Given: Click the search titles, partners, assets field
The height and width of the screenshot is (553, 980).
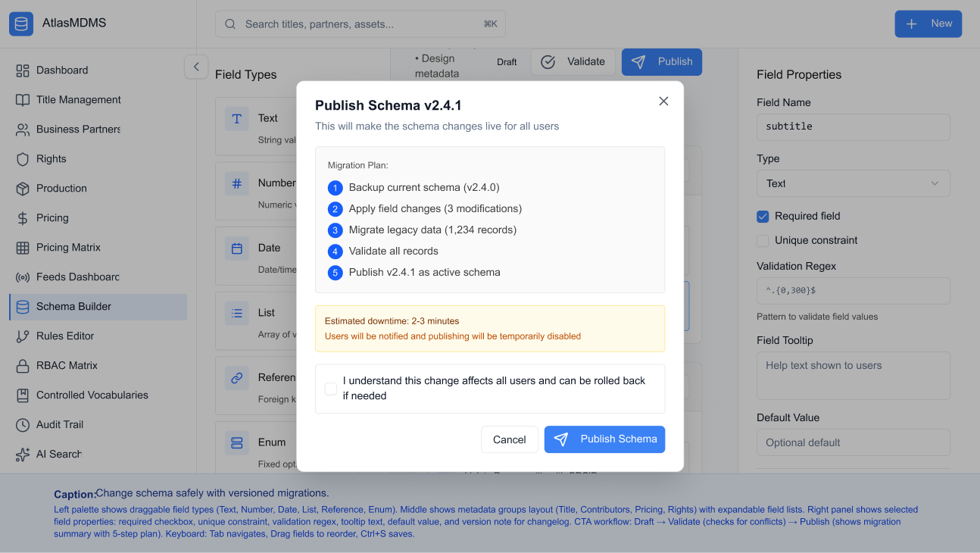Looking at the screenshot, I should [x=360, y=24].
